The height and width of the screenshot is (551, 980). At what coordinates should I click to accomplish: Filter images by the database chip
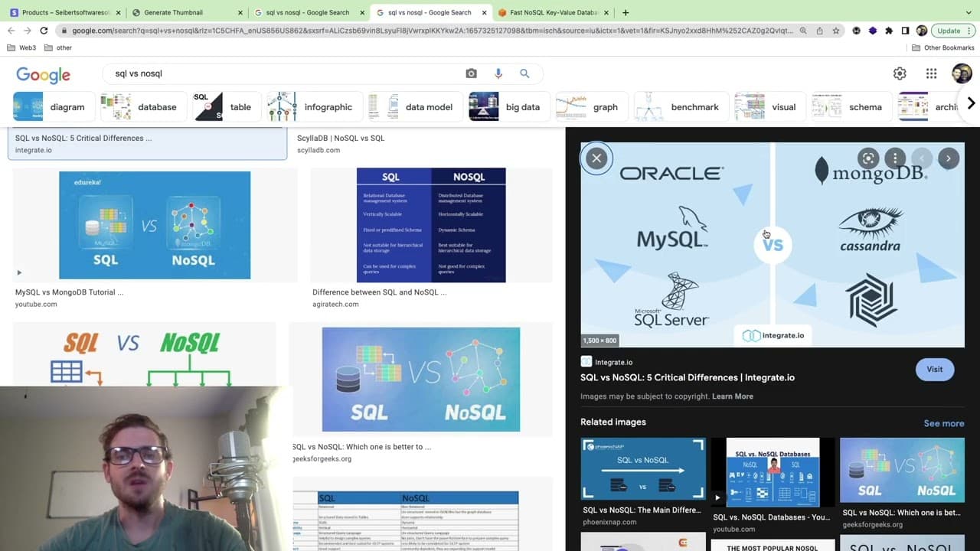142,107
